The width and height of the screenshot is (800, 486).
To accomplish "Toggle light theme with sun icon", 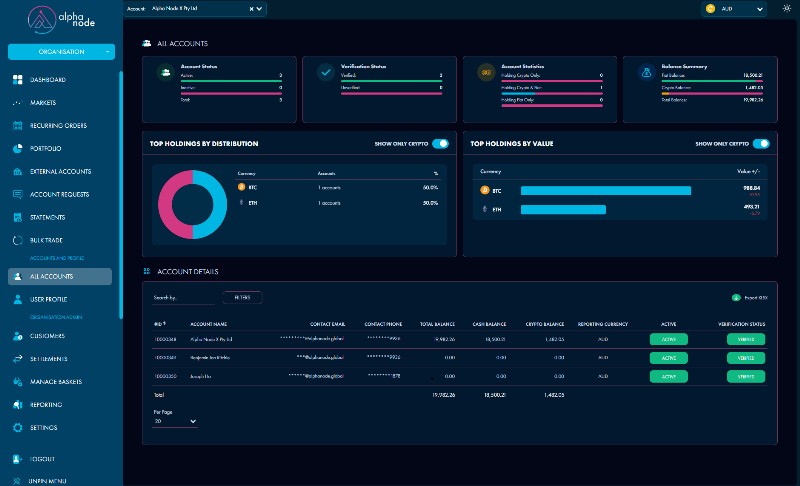I will pyautogui.click(x=786, y=8).
